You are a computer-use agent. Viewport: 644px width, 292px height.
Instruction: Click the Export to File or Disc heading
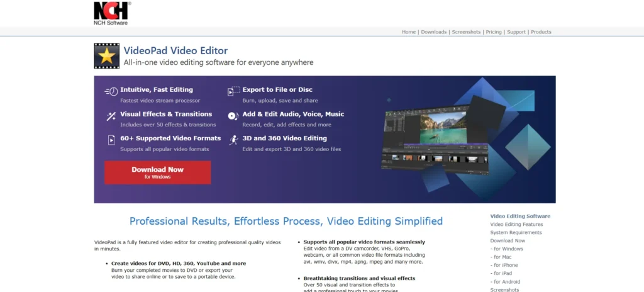277,89
